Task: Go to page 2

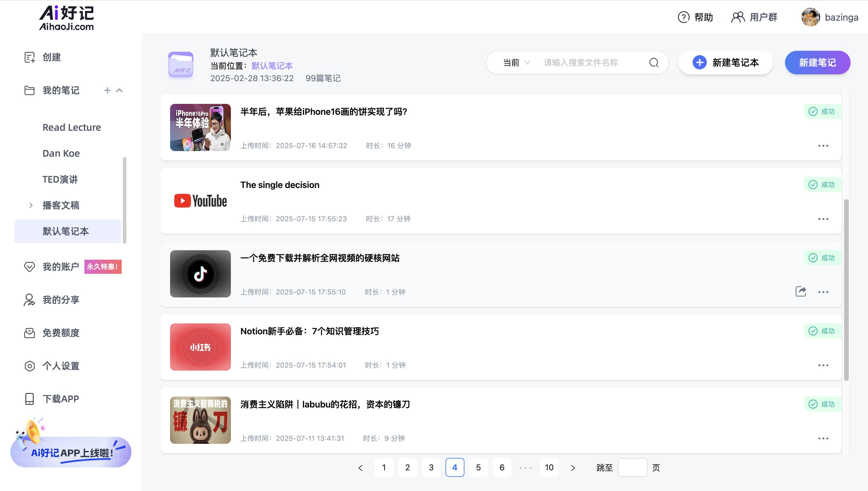Action: (407, 468)
